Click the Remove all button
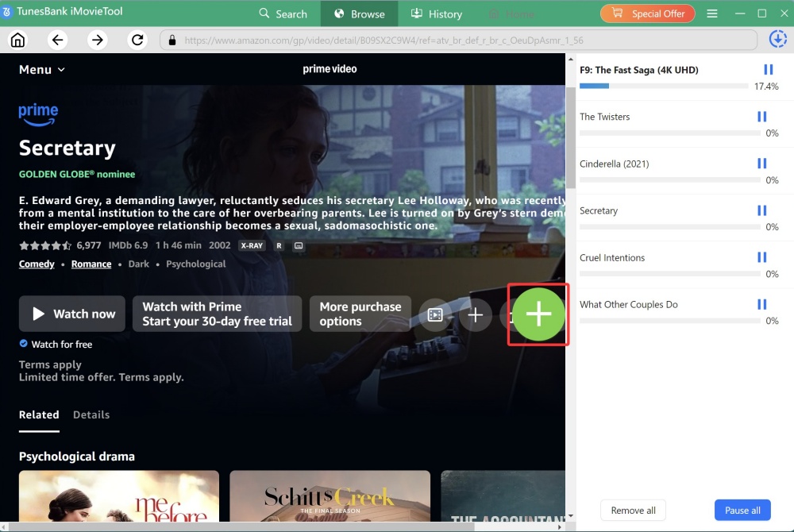This screenshot has height=532, width=794. pos(633,511)
